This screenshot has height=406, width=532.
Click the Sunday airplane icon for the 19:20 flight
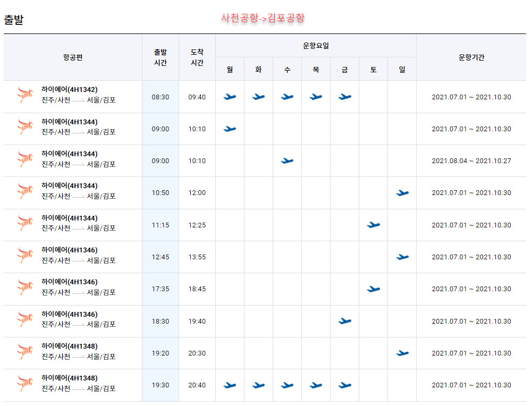[x=402, y=353]
